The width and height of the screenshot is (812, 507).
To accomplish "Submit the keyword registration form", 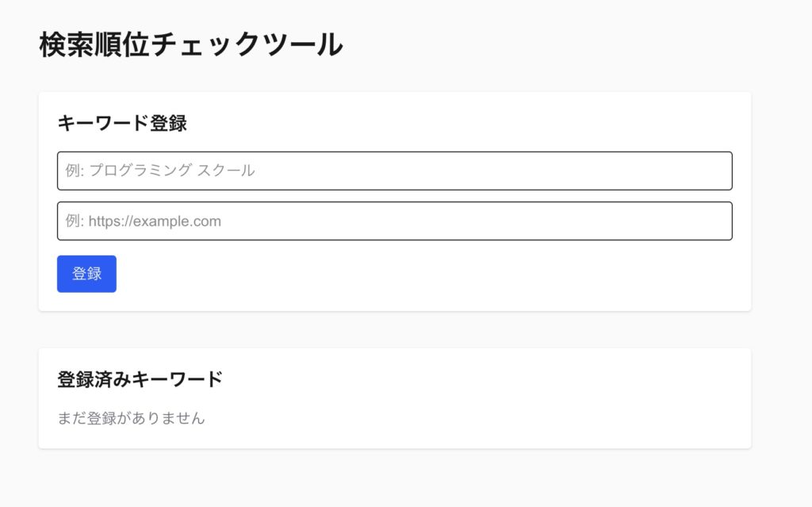I will [x=86, y=274].
